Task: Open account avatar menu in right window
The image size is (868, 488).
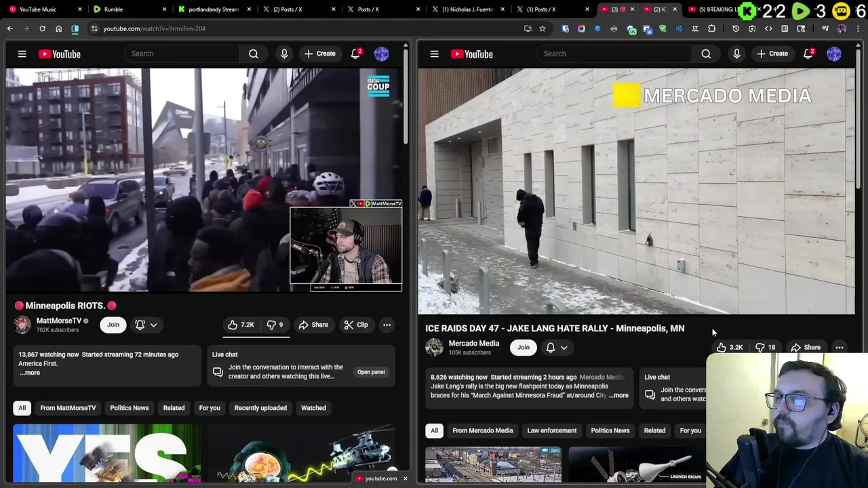Action: click(834, 54)
